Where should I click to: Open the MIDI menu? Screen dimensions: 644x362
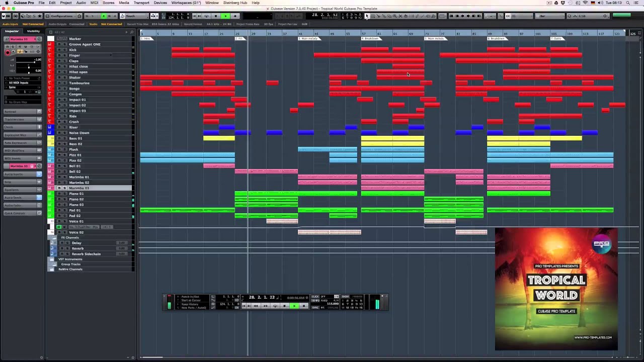click(x=94, y=3)
